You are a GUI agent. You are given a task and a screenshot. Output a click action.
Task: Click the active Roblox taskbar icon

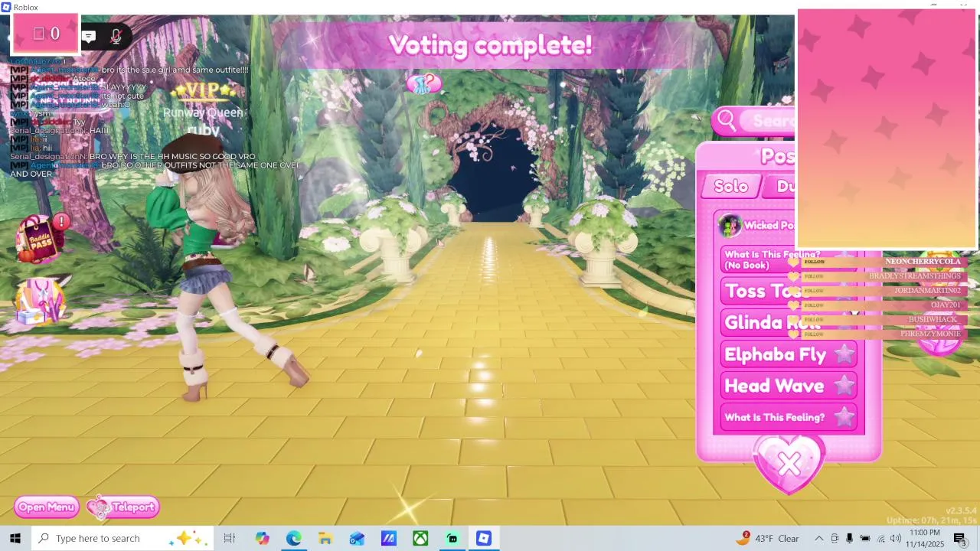coord(484,538)
